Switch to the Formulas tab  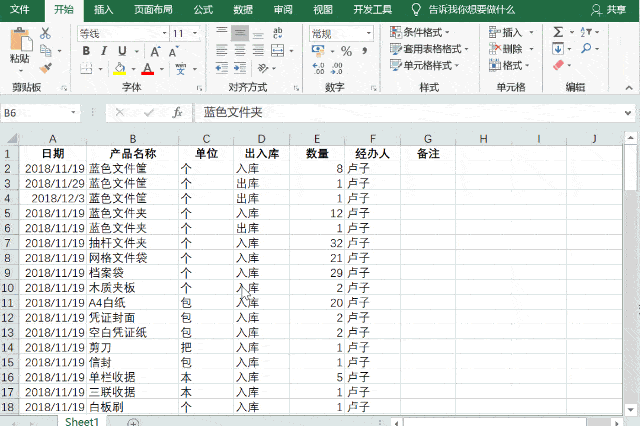coord(203,9)
